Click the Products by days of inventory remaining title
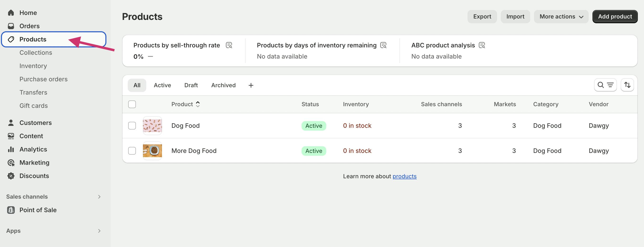 coord(317,45)
